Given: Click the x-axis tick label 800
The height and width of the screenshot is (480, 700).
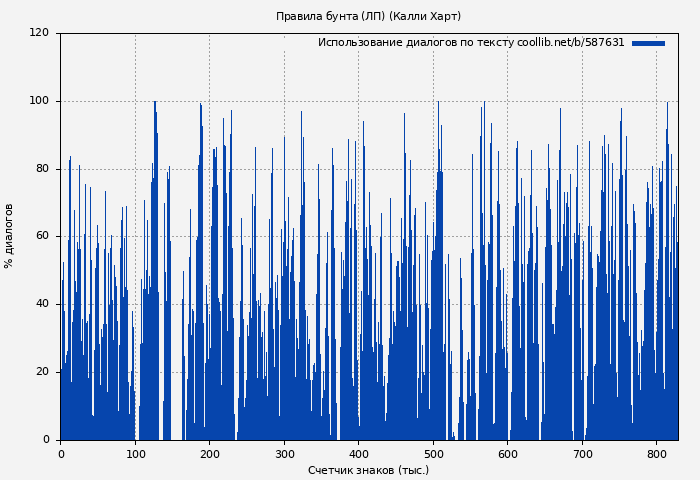Looking at the screenshot, I should click(x=656, y=454).
